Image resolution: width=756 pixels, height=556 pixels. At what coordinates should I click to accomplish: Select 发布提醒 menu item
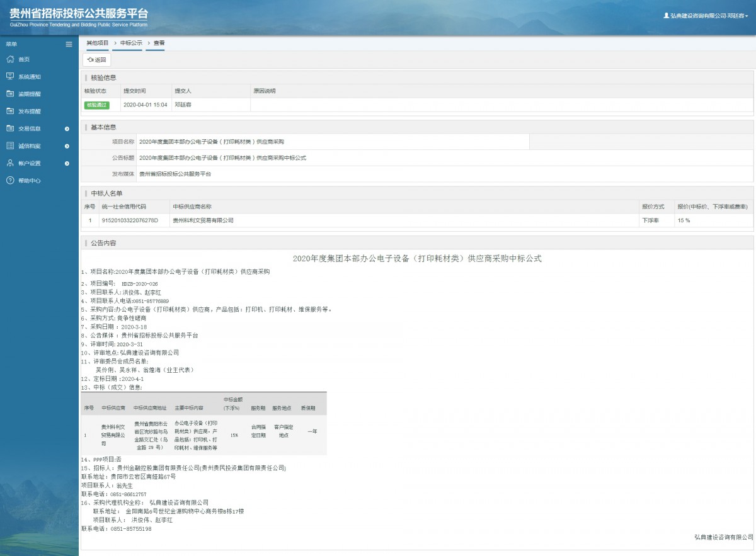point(30,111)
